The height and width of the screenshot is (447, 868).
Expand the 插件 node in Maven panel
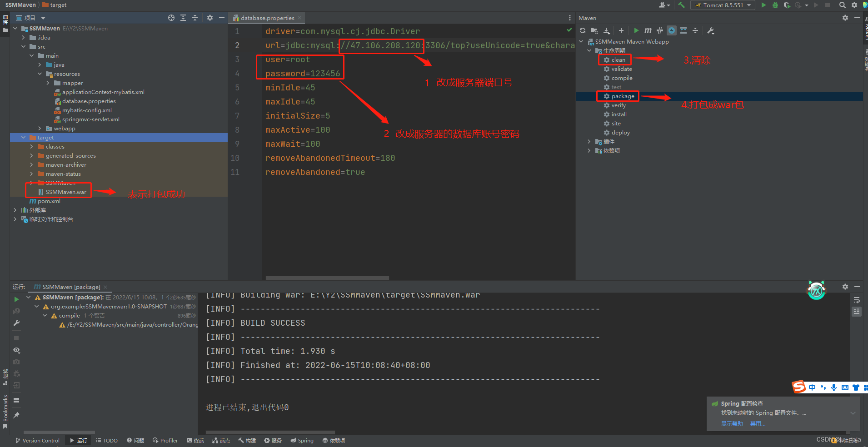[x=589, y=141]
